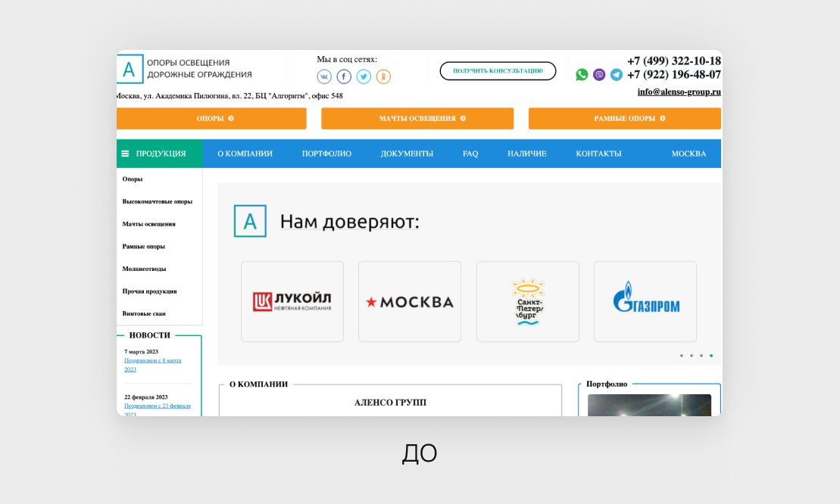
Task: Go to first carousel slide dot
Action: (x=682, y=355)
